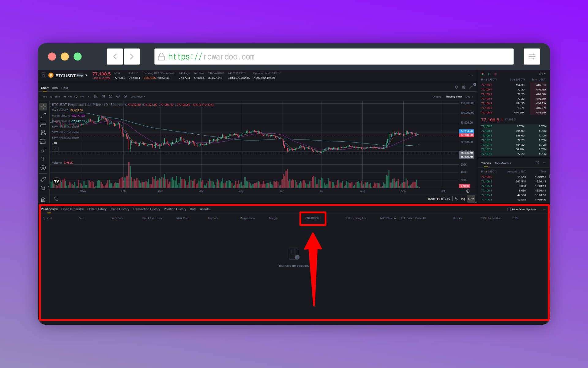The width and height of the screenshot is (588, 368).
Task: Select the crosshair cursor tool
Action: pos(43,107)
